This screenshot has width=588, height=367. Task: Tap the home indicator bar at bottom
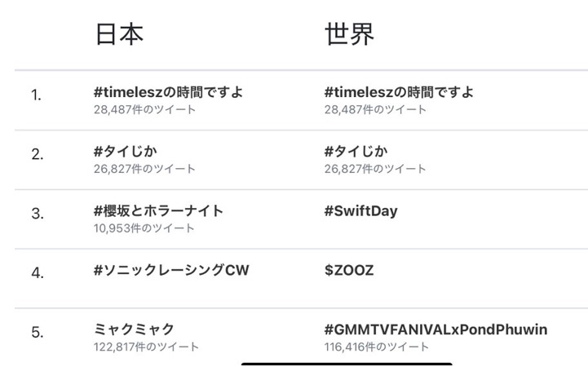point(347,364)
